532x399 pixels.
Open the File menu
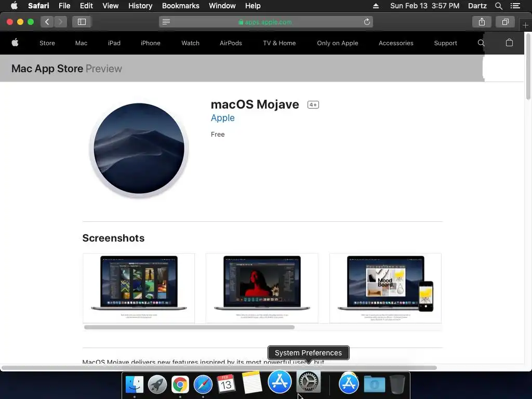pos(64,6)
